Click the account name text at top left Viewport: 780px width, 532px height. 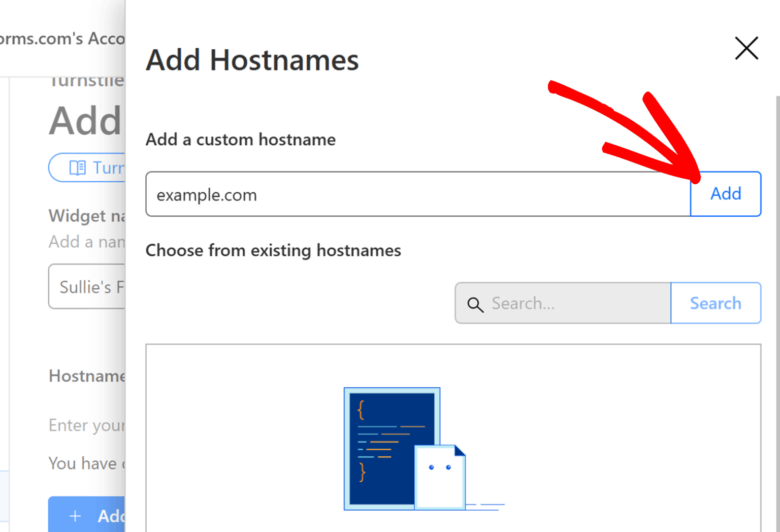click(61, 38)
